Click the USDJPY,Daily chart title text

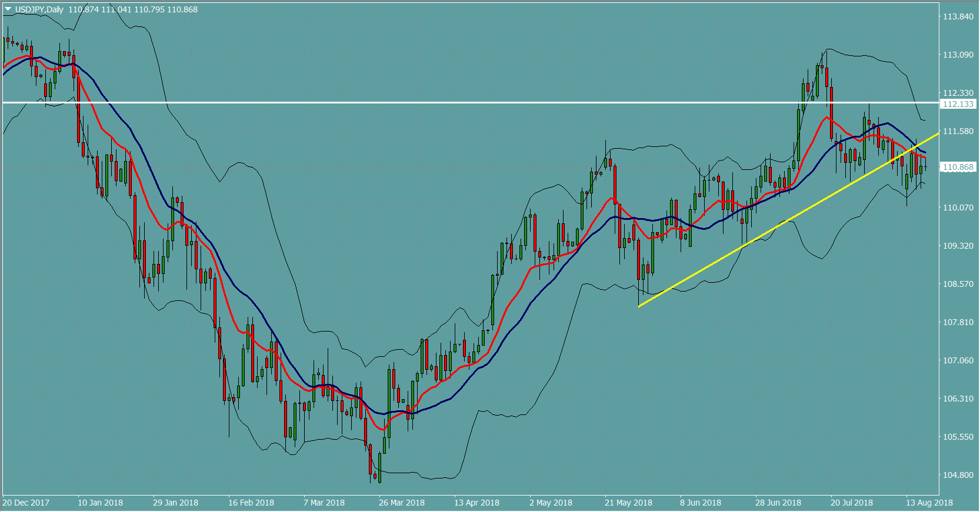point(39,9)
